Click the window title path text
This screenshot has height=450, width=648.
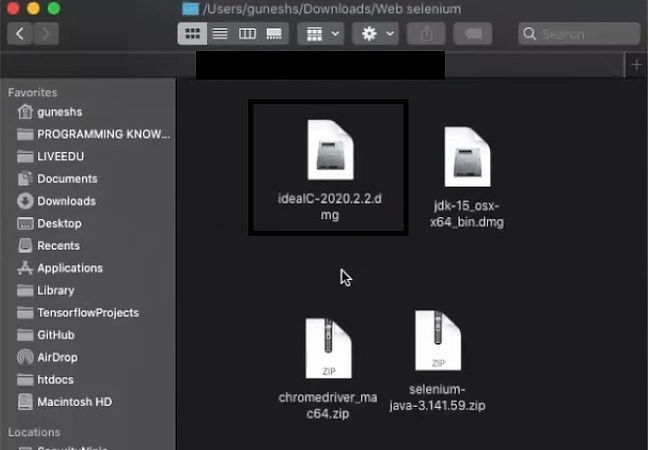(x=332, y=9)
